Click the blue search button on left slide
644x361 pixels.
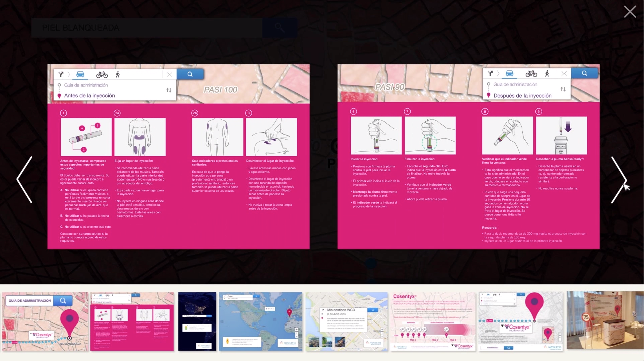pos(190,74)
